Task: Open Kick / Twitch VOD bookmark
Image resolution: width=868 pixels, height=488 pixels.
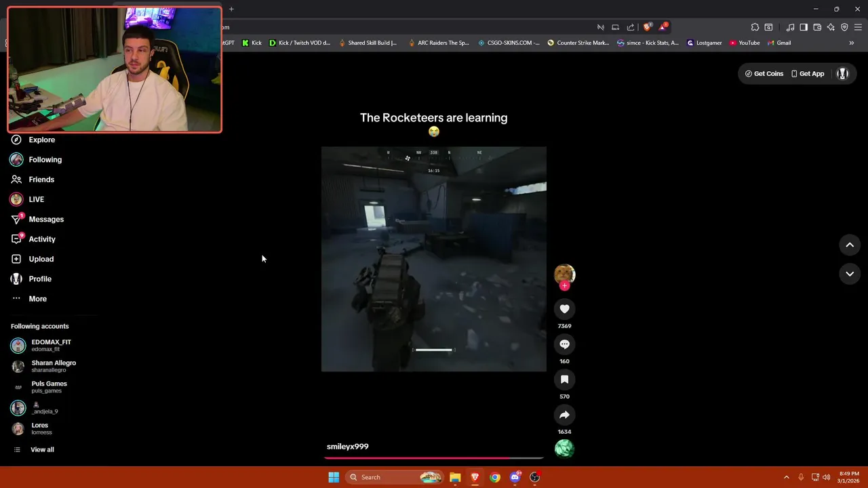Action: 299,43
